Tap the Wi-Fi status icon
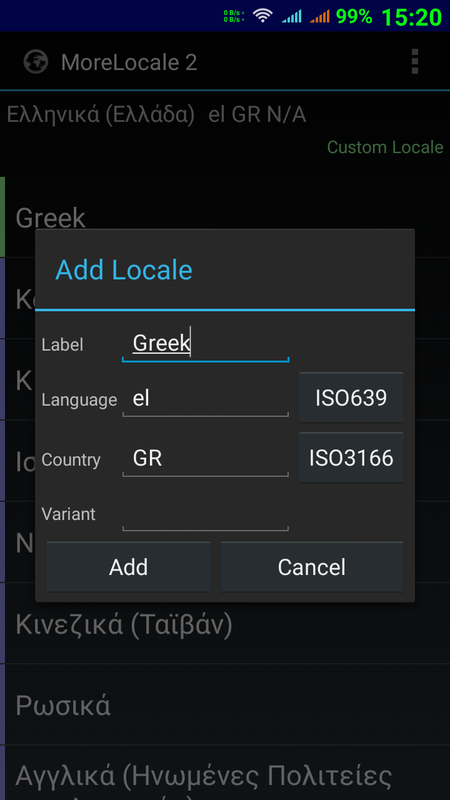The image size is (450, 800). 263,16
